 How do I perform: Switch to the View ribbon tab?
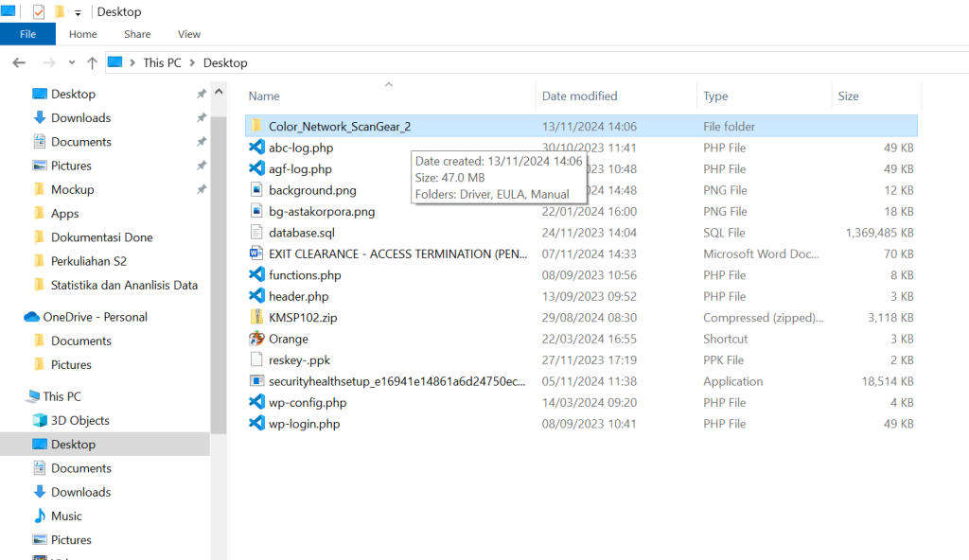[x=189, y=34]
